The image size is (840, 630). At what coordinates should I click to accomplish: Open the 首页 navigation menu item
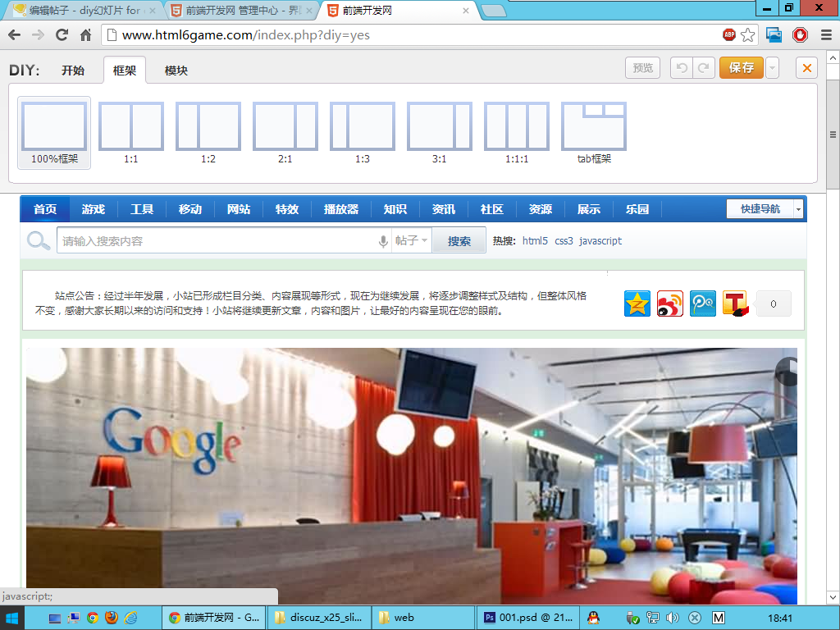45,209
